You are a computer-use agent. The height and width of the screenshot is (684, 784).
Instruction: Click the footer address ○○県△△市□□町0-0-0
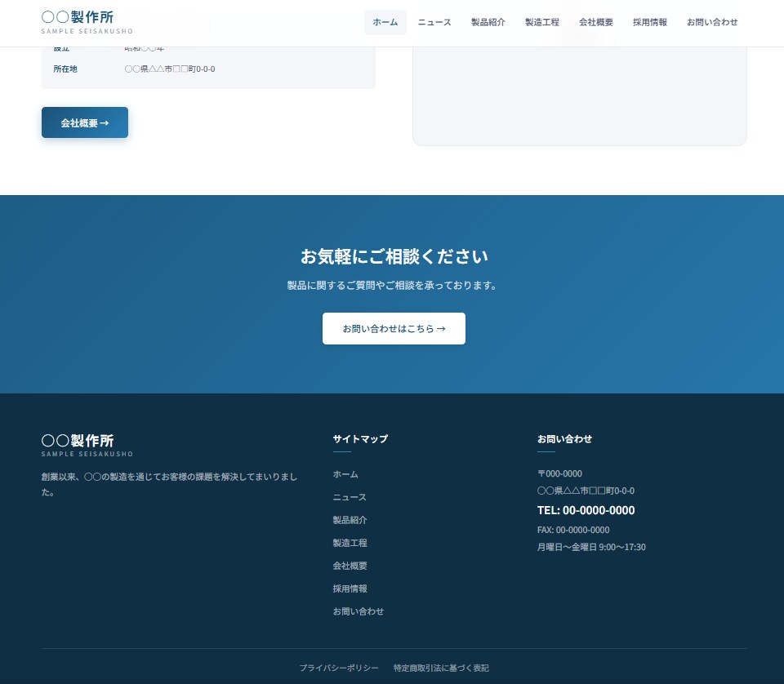coord(586,491)
